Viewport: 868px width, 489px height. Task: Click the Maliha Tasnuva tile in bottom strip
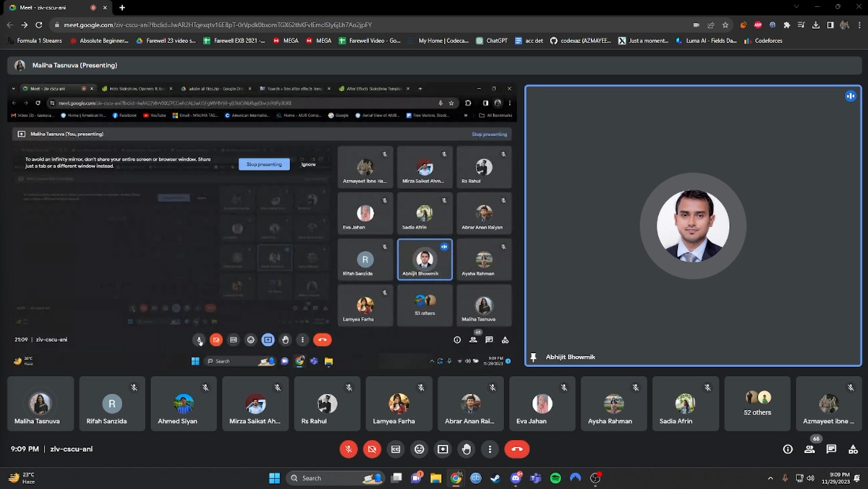(41, 404)
